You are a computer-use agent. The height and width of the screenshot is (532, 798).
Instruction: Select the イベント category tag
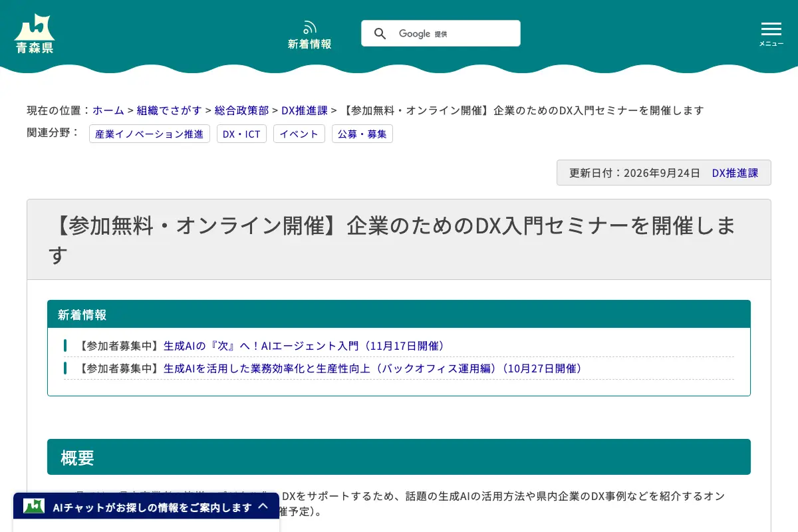pyautogui.click(x=299, y=134)
